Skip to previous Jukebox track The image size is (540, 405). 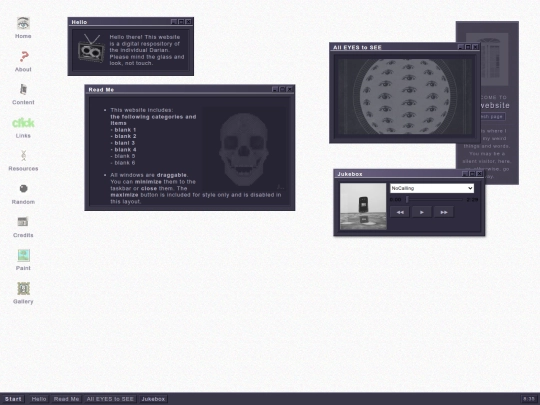point(400,212)
